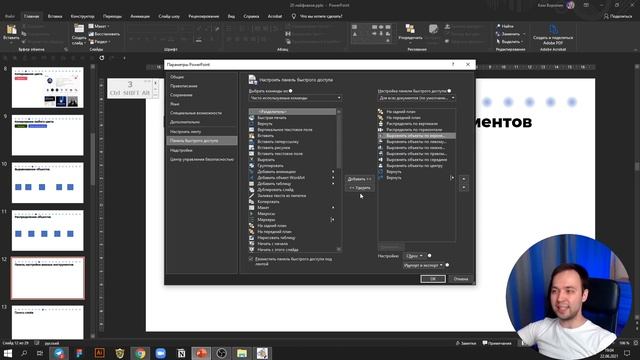Click the << Remove (Удалить) button
The width and height of the screenshot is (640, 360).
pos(359,188)
